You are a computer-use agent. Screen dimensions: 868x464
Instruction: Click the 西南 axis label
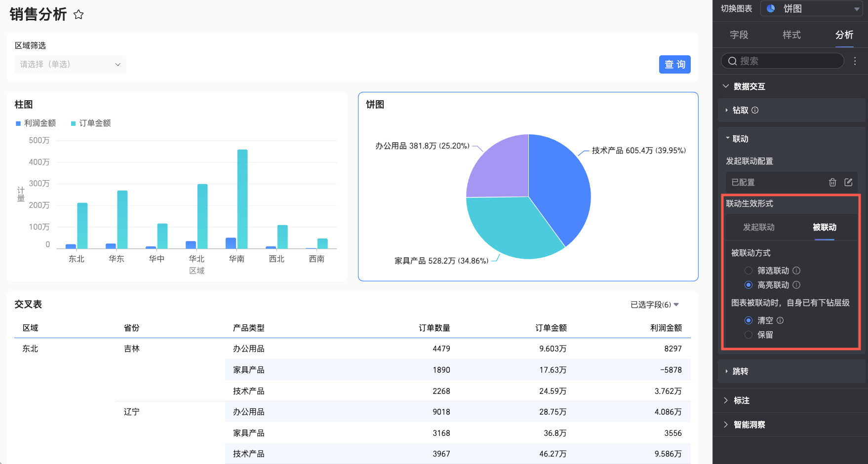[316, 259]
